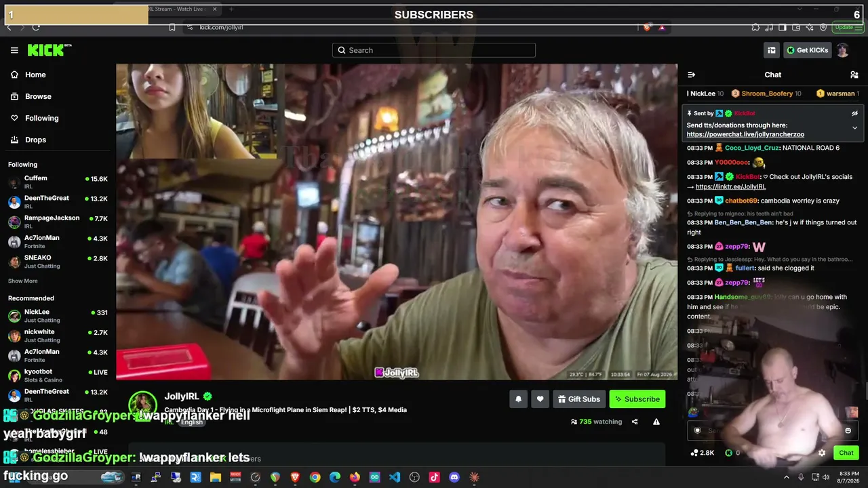
Task: Bookmark the page via address bar icon
Action: click(172, 27)
